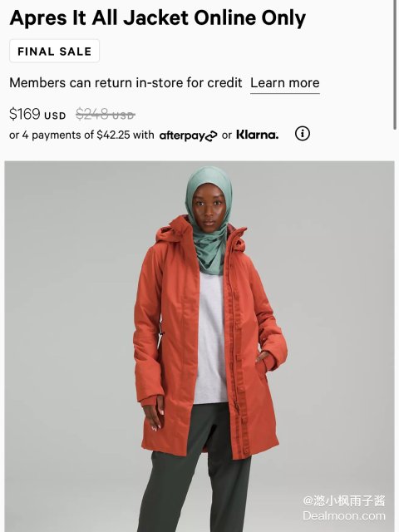This screenshot has height=532, width=399.
Task: Click the model's green head scarf
Action: pos(209,220)
